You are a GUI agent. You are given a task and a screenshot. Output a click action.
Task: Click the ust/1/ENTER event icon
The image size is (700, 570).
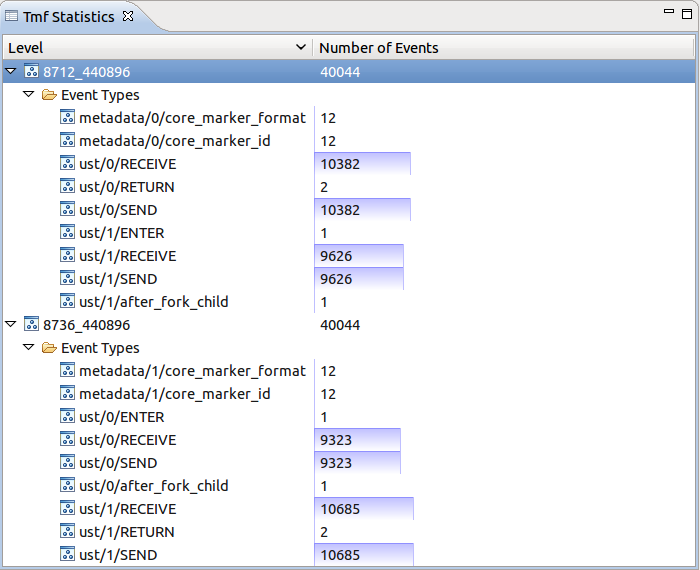[x=67, y=233]
